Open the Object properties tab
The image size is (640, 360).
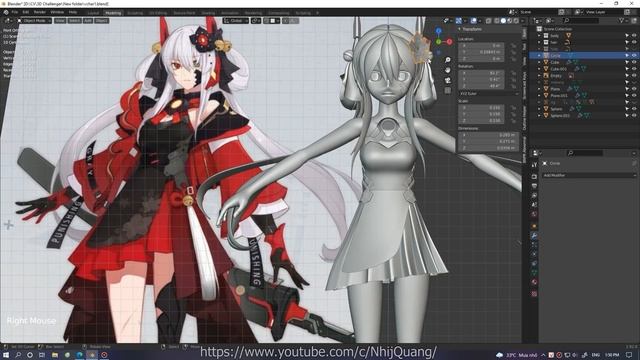click(534, 226)
